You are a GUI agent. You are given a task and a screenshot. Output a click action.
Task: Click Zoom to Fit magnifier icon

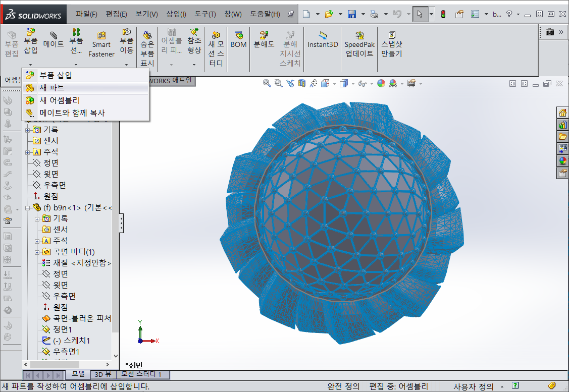267,83
